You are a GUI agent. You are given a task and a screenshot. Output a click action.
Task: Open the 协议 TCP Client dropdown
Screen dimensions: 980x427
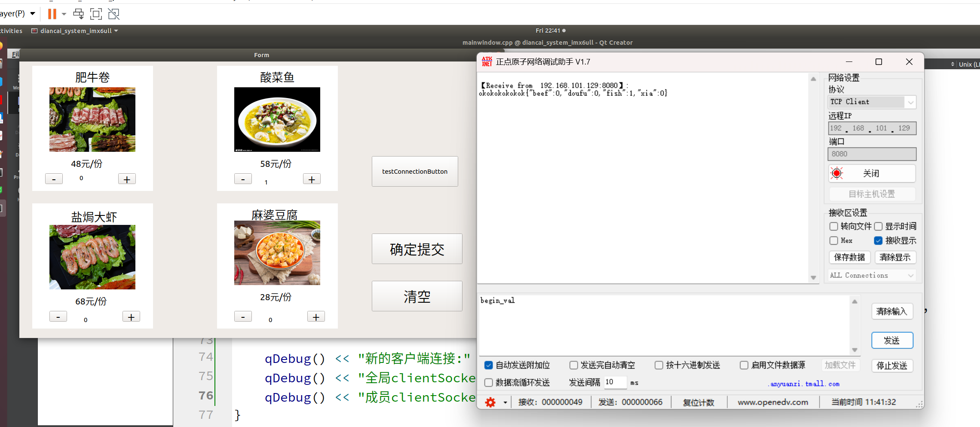pos(872,102)
